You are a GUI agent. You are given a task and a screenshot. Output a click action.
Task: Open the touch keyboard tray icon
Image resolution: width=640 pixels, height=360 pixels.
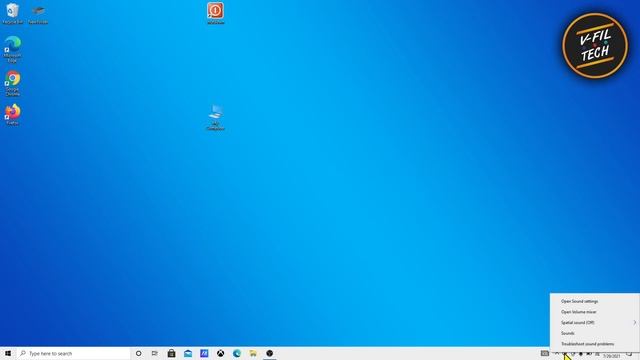pos(544,353)
